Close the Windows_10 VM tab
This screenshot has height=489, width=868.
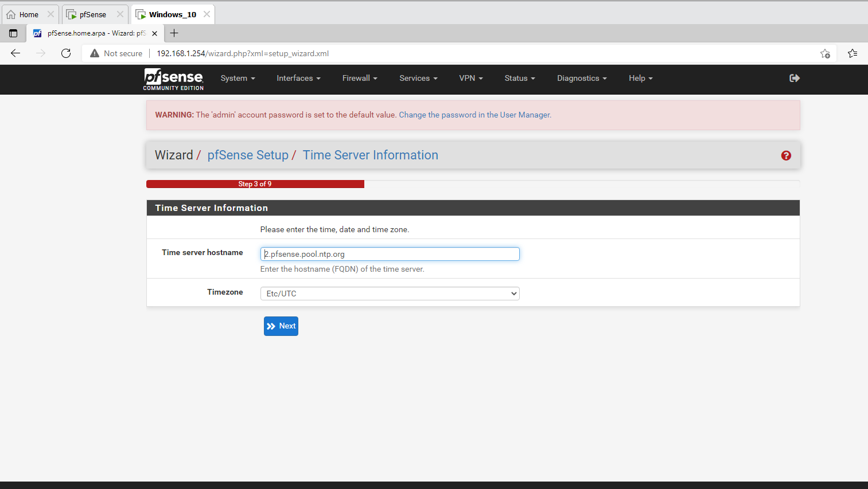click(x=207, y=14)
